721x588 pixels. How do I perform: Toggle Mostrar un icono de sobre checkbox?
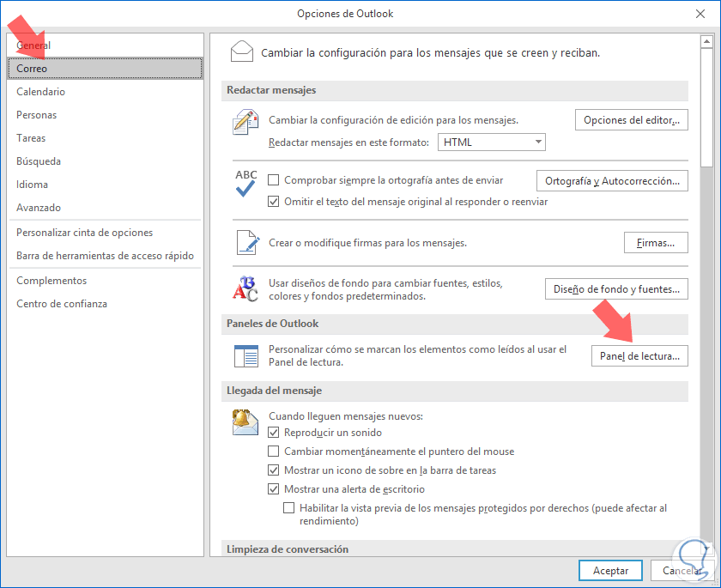pos(274,470)
